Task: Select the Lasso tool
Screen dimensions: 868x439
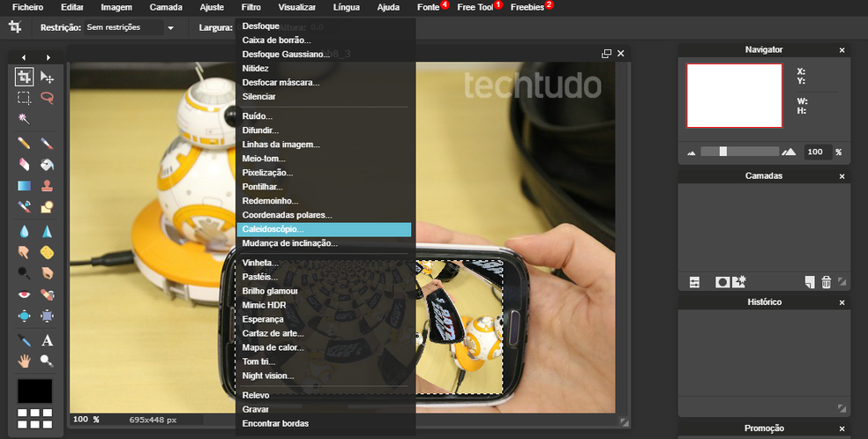Action: (47, 98)
